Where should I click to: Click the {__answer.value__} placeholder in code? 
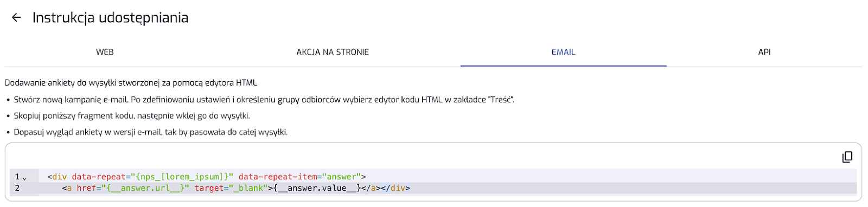(317, 188)
